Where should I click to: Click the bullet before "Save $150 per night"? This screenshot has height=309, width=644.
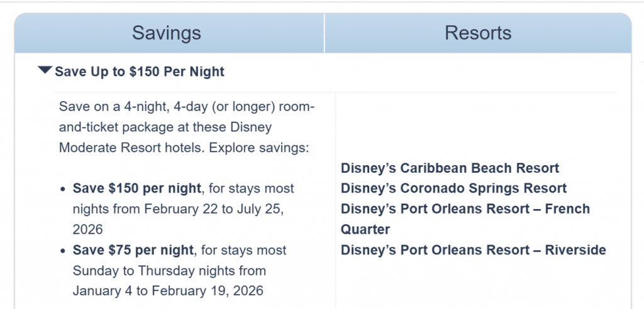tap(64, 189)
